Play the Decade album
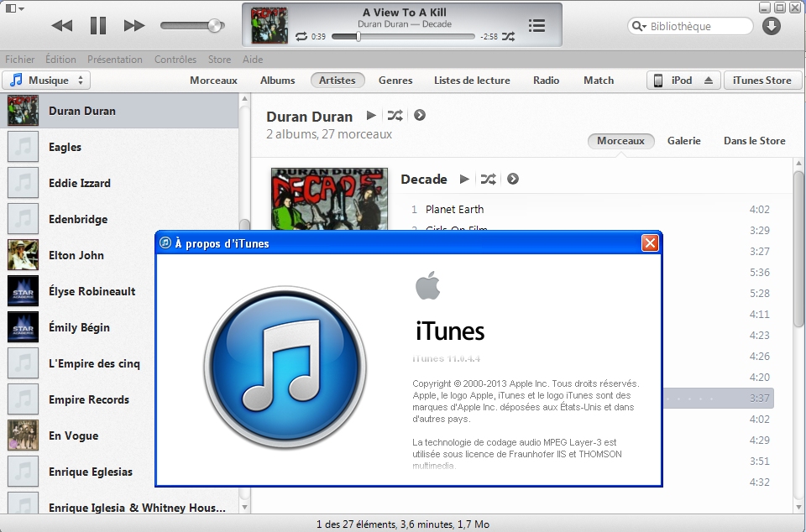Viewport: 806px width, 532px height. pos(464,180)
